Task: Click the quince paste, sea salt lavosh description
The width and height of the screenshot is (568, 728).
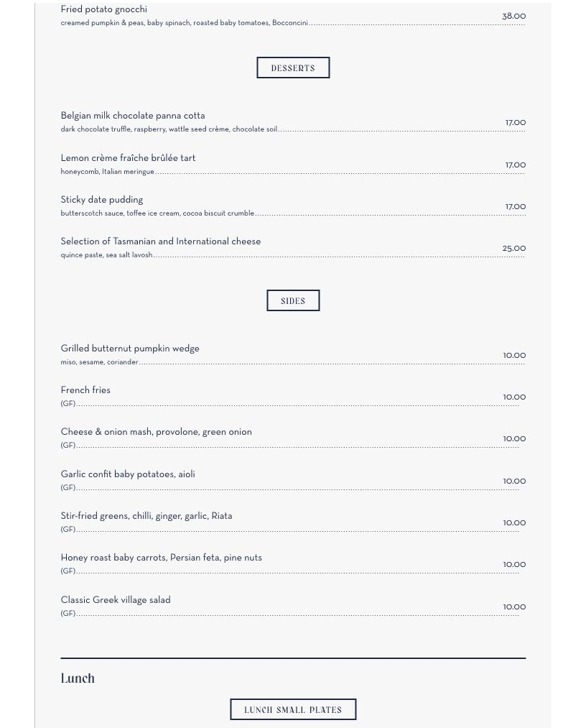Action: tap(106, 255)
